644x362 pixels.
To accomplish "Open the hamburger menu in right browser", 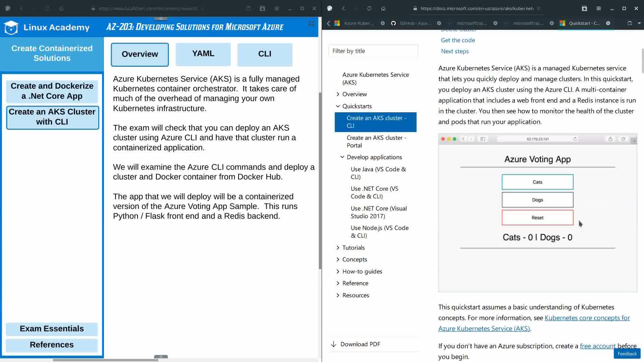I will click(x=598, y=8).
